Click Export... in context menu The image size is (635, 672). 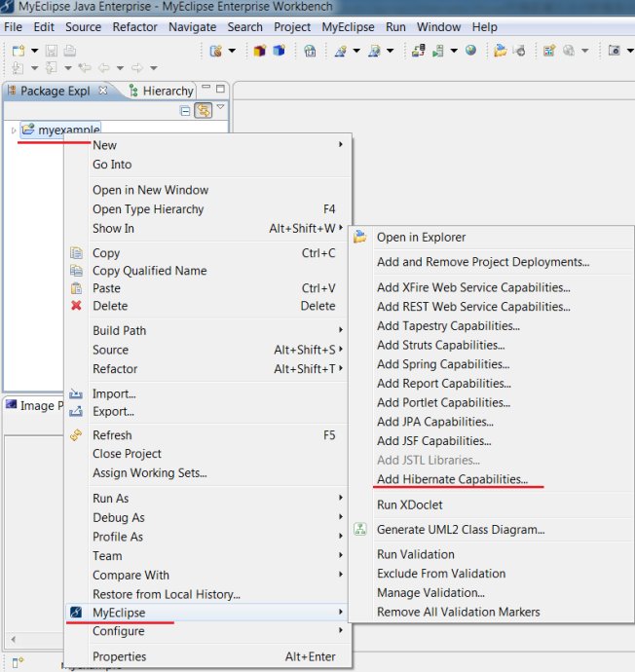(x=207, y=412)
